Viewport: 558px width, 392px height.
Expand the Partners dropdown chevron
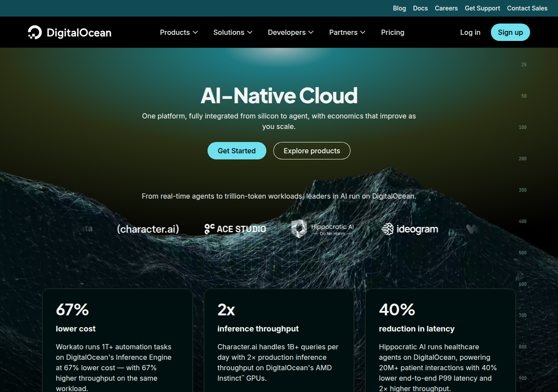pyautogui.click(x=363, y=32)
